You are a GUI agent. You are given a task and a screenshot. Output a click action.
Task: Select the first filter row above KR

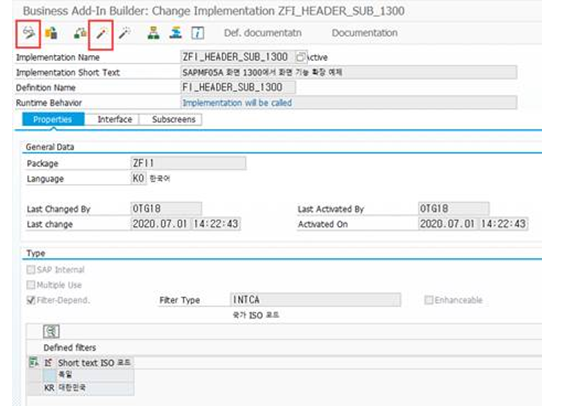click(80, 375)
